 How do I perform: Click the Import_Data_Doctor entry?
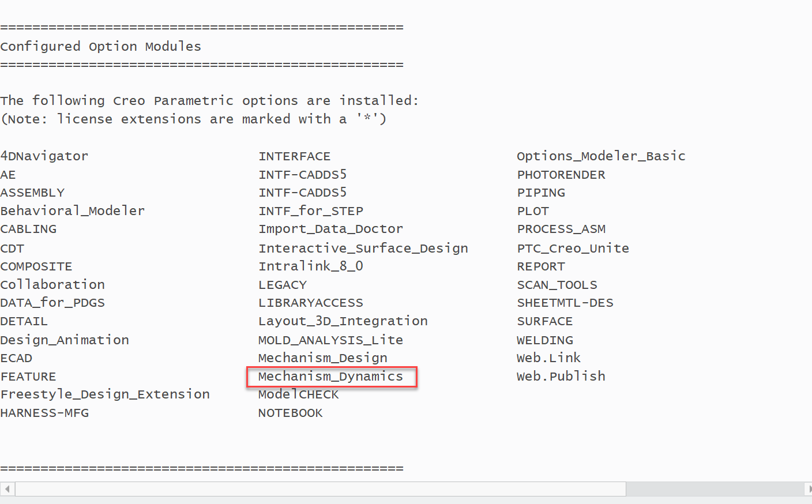(x=330, y=229)
